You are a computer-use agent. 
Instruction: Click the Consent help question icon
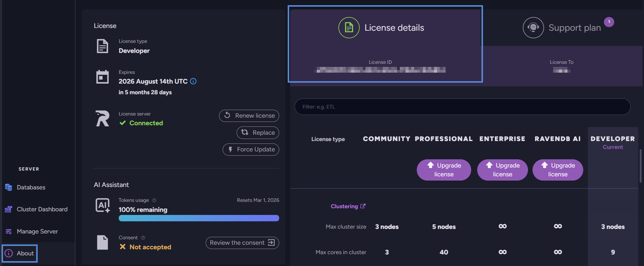click(x=143, y=238)
